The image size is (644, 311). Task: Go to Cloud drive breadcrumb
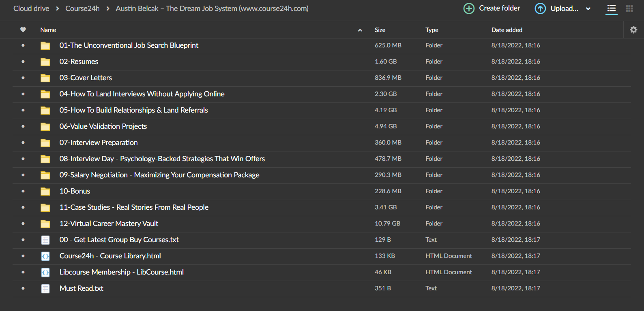(x=31, y=9)
